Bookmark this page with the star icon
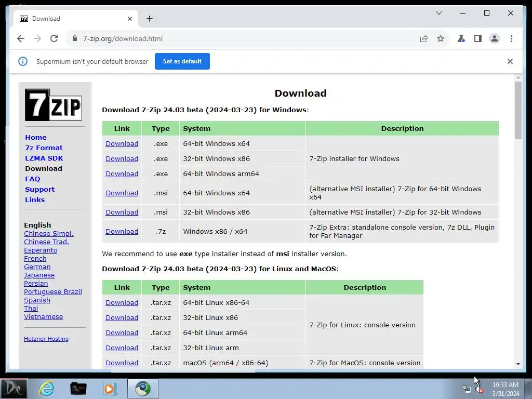Image resolution: width=532 pixels, height=399 pixels. pyautogui.click(x=441, y=38)
